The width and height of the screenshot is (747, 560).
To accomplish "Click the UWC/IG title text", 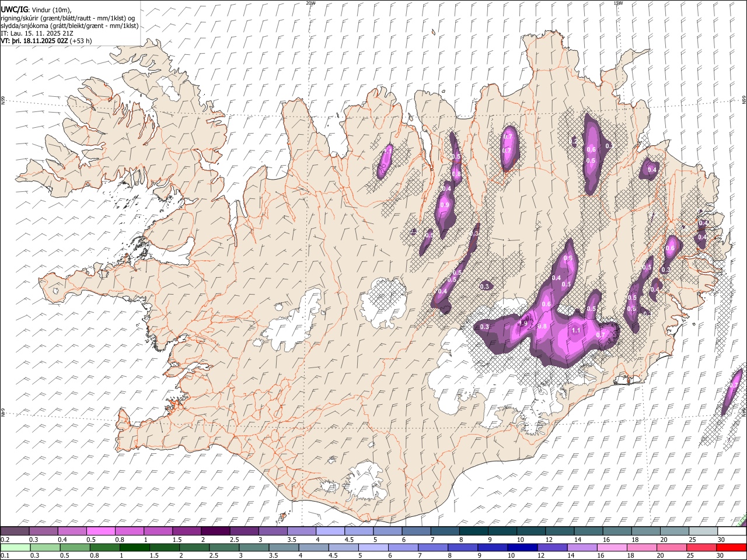I will pos(13,9).
